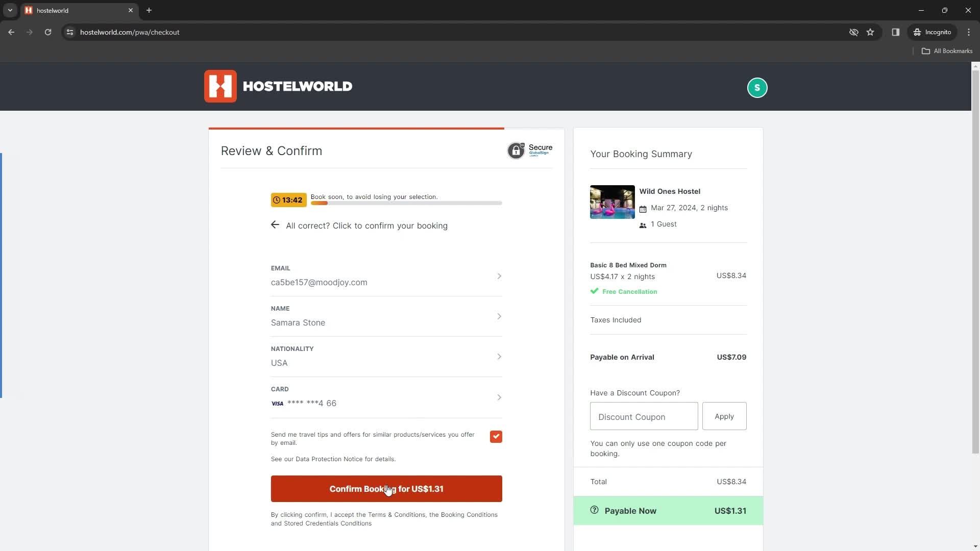Click the Hostelworld logo

tap(278, 86)
